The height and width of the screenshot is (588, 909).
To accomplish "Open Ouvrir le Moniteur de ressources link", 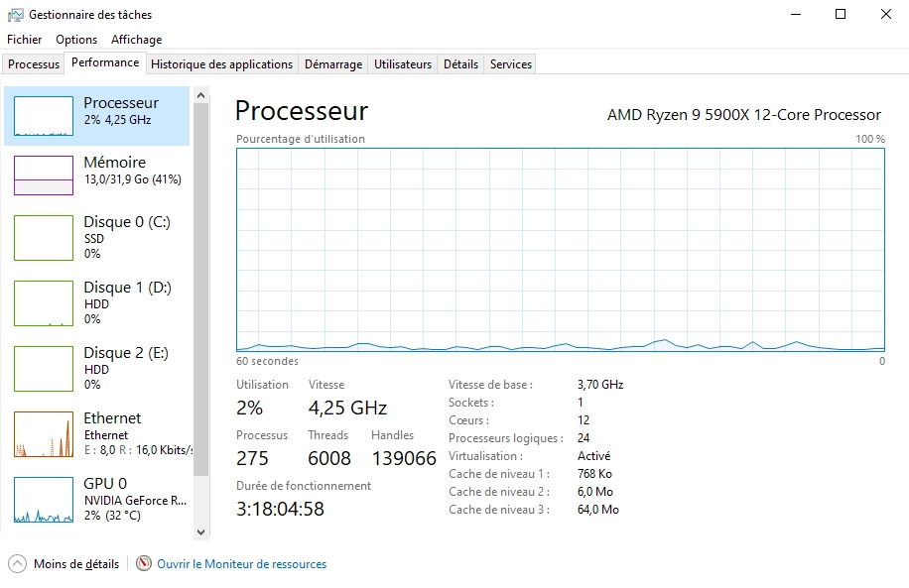I will (242, 563).
